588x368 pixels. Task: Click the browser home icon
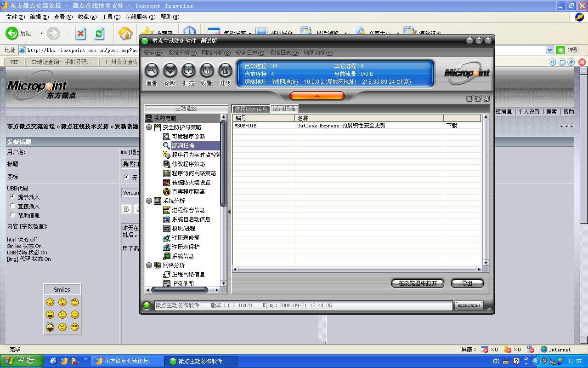tap(125, 33)
